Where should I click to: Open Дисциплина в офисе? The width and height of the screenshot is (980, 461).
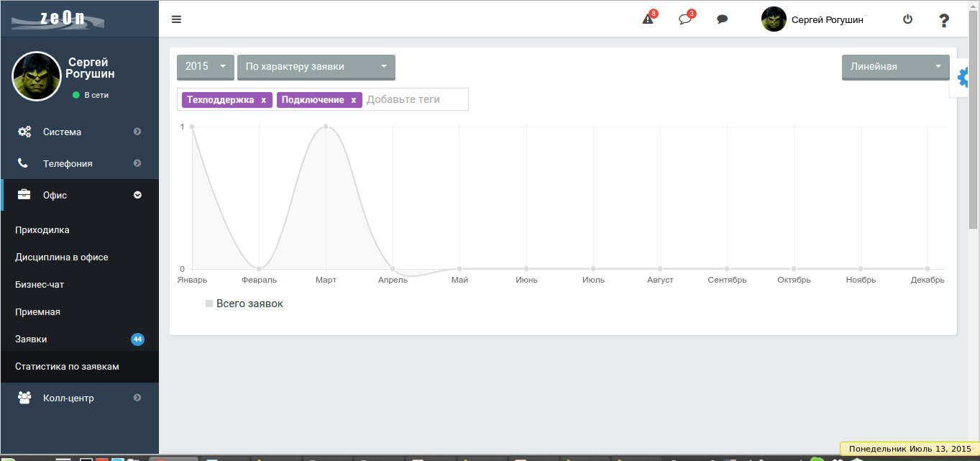(79, 257)
